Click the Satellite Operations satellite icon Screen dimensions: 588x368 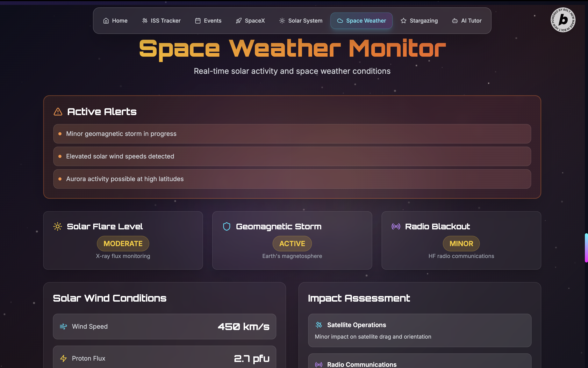(319, 325)
